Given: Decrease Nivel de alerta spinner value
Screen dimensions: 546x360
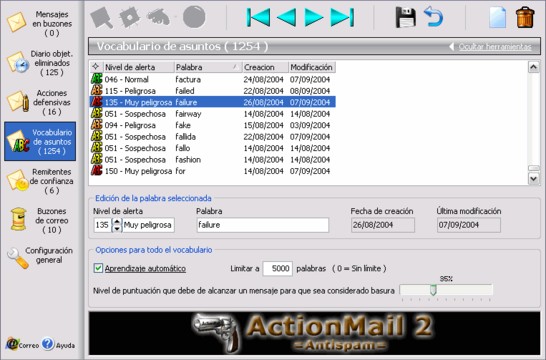Looking at the screenshot, I should point(117,228).
